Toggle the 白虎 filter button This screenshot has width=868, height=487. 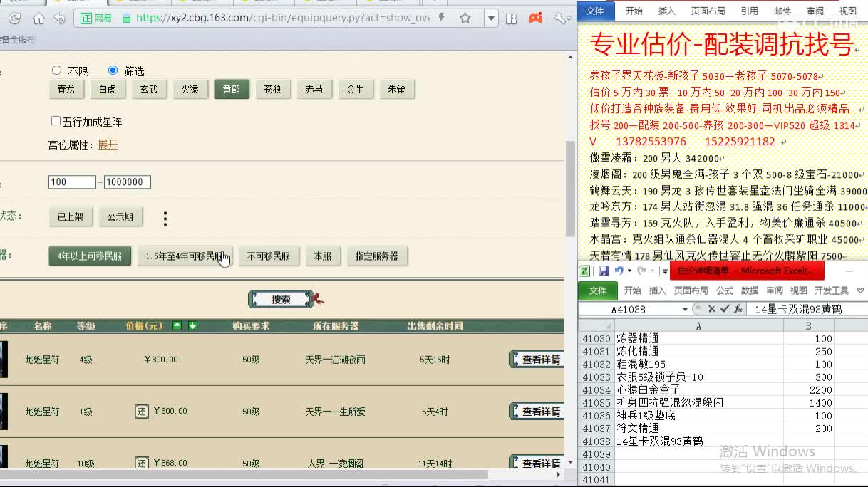pyautogui.click(x=108, y=89)
